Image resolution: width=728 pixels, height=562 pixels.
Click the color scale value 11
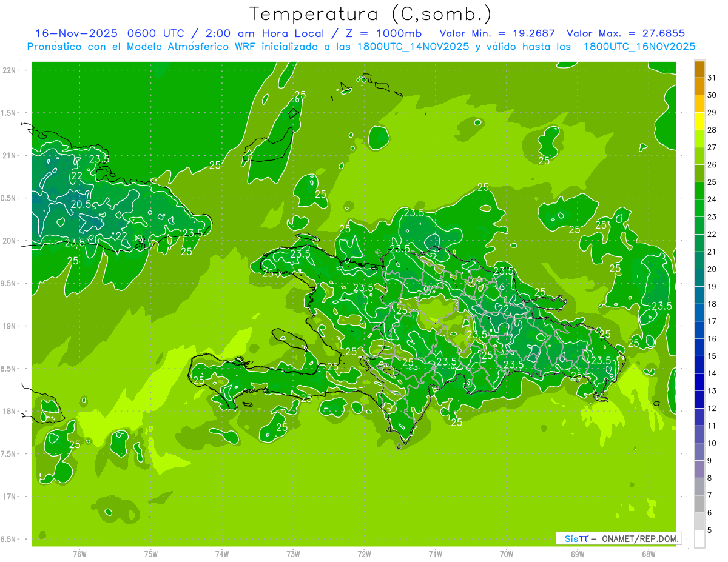[x=712, y=426]
